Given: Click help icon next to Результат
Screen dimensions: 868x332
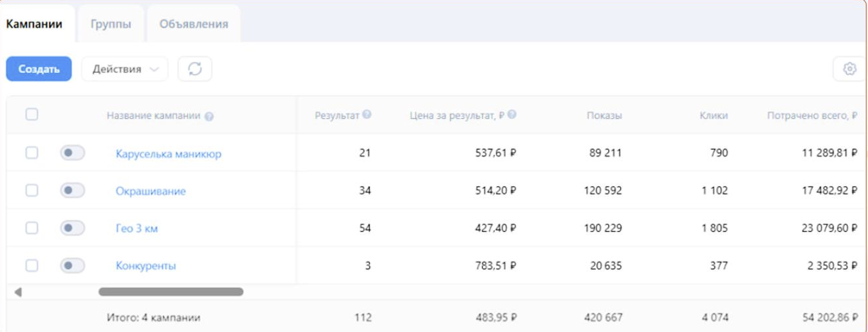Looking at the screenshot, I should point(367,114).
